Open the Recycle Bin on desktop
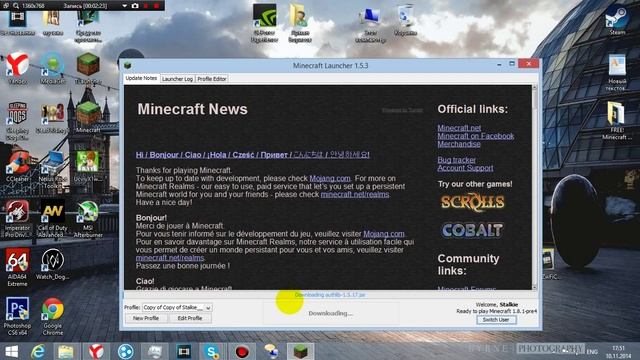Viewport: 640px width, 360px height. pyautogui.click(x=405, y=20)
